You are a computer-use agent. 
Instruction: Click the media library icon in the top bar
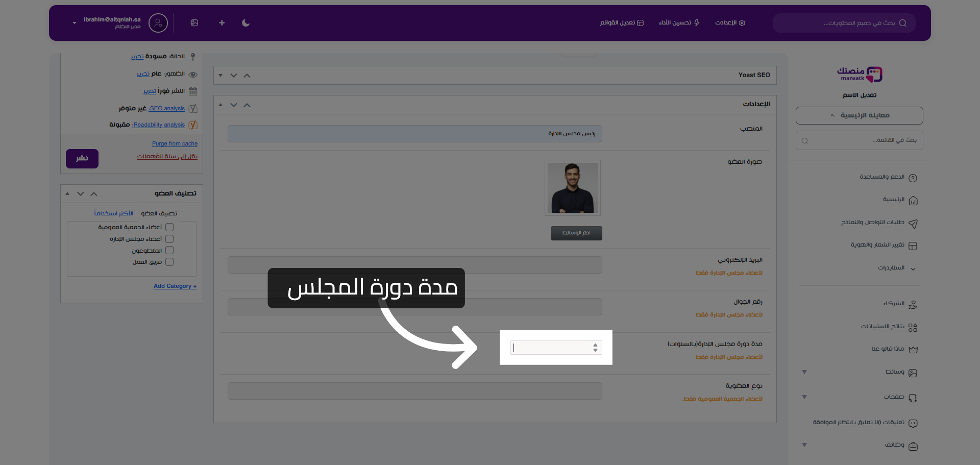tap(194, 23)
